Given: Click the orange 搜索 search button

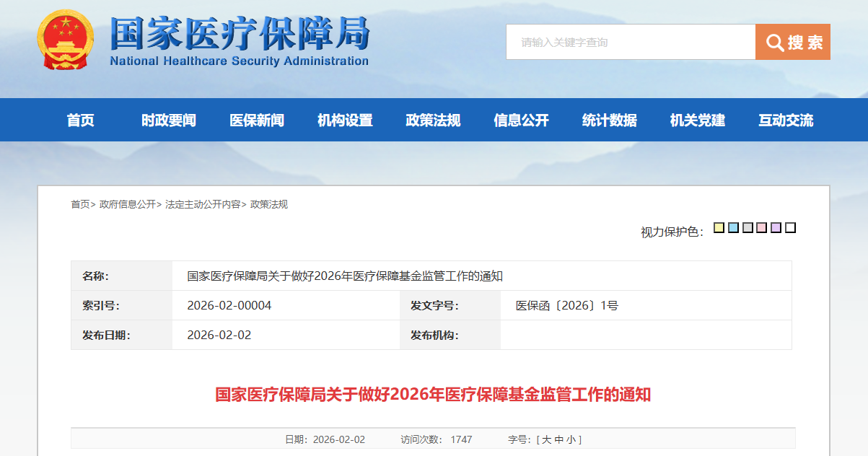Looking at the screenshot, I should tap(792, 42).
